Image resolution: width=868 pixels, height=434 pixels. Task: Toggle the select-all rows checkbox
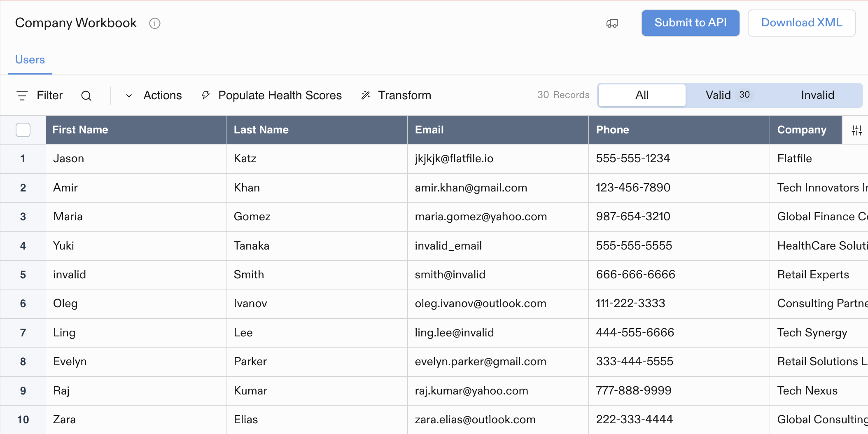[x=23, y=130]
